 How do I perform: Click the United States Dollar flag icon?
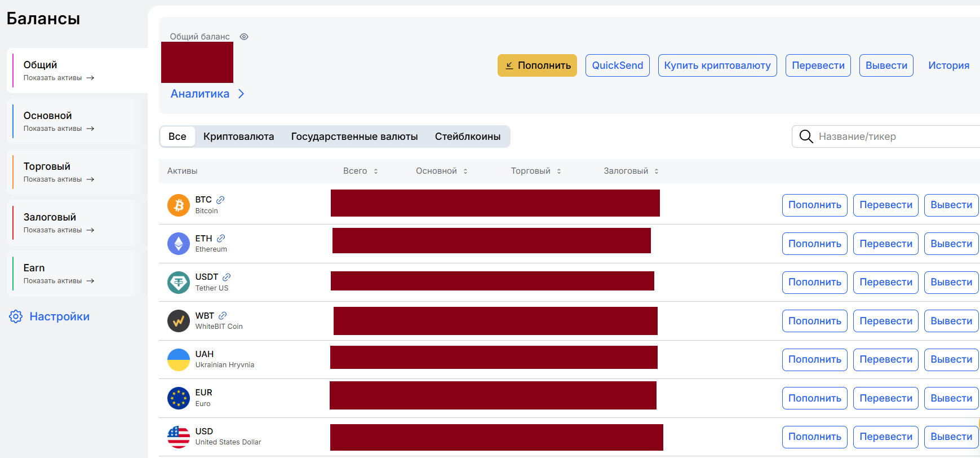179,437
